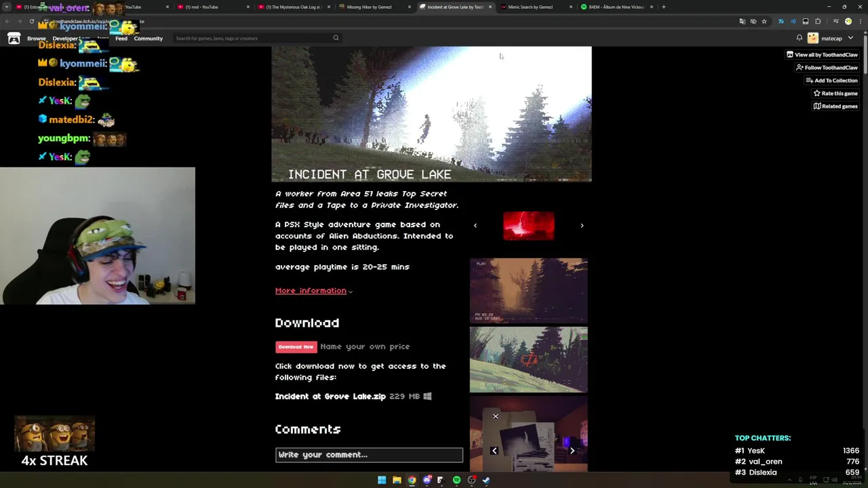Click View all by ToothandClaw
Screen dimensions: 868x488
[822, 55]
